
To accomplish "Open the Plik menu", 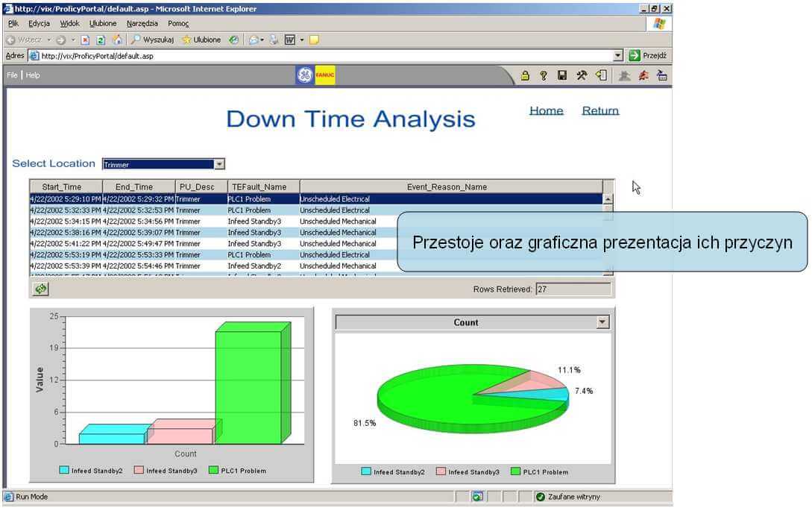I will pos(13,23).
